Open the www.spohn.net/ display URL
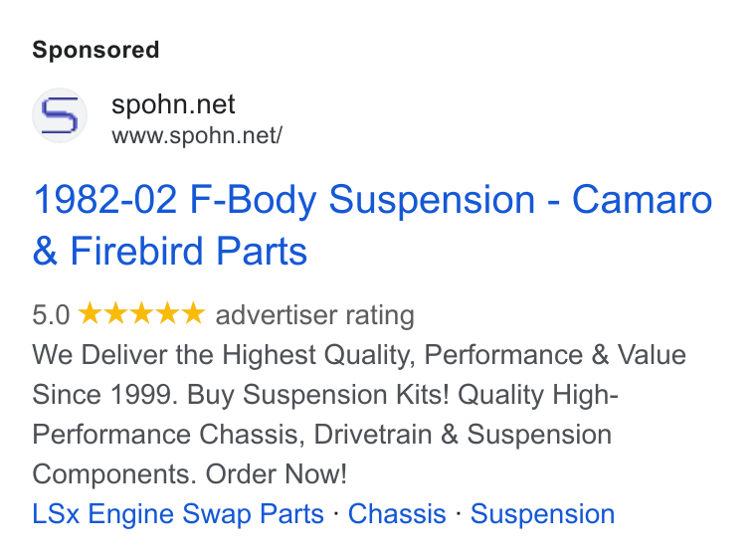The height and width of the screenshot is (555, 756). coord(197,135)
